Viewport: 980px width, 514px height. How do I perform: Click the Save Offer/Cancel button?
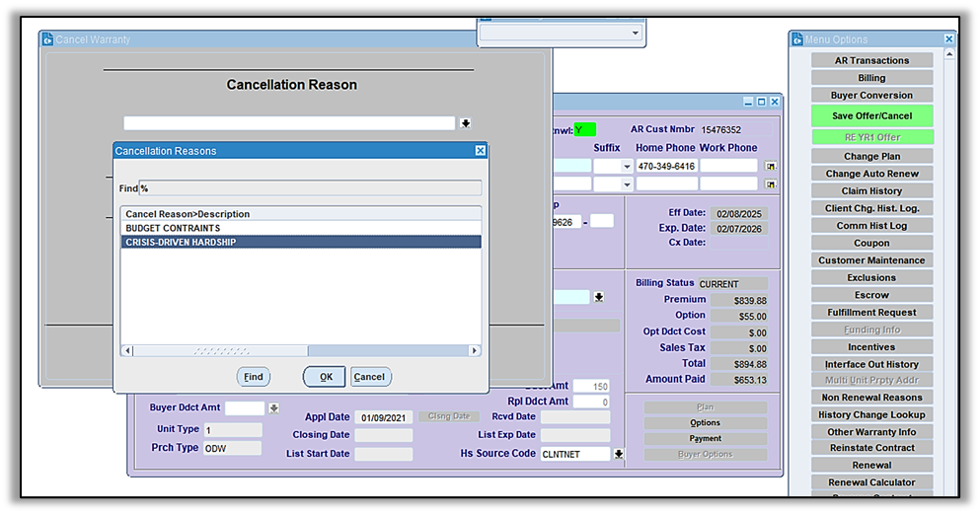(871, 115)
